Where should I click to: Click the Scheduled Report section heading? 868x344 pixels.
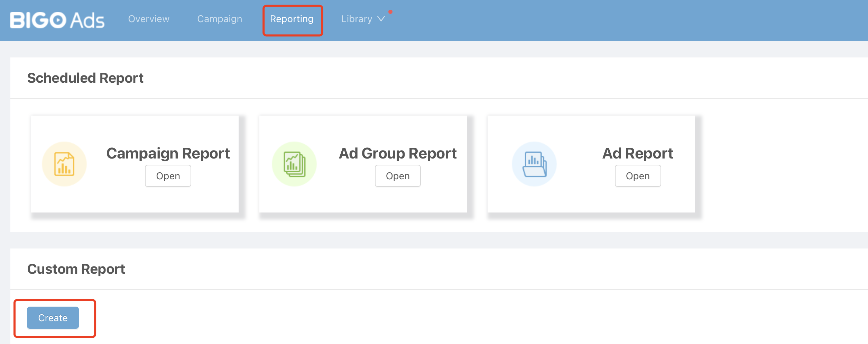(85, 78)
